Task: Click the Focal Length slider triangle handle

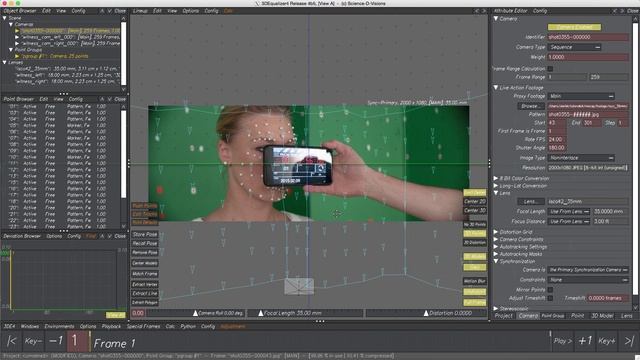Action: (260, 313)
